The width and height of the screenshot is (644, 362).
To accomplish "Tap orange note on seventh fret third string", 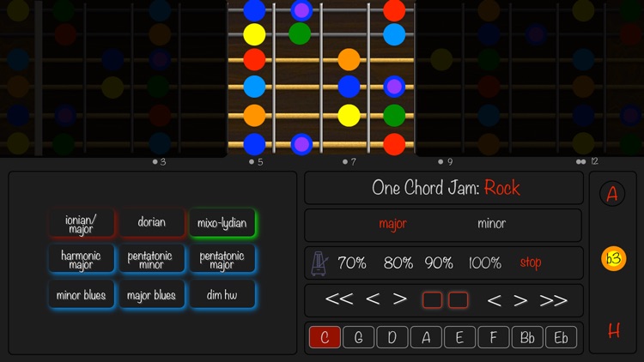I will tap(349, 59).
